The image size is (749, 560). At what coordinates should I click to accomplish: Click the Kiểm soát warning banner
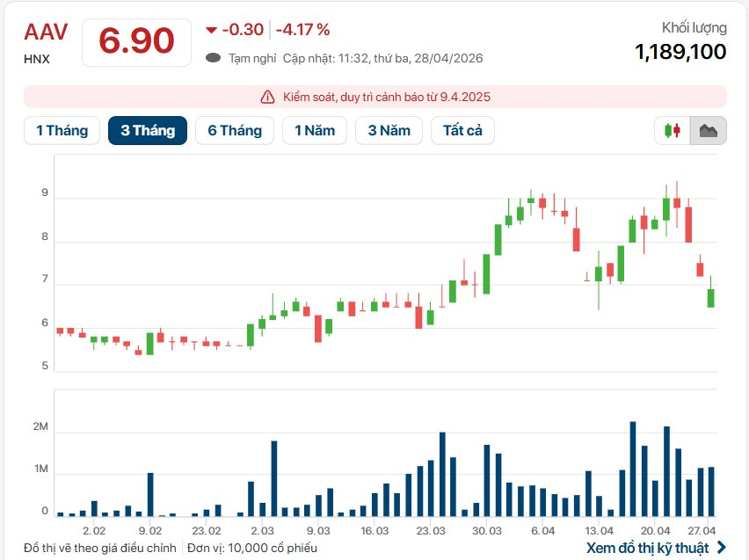tap(375, 97)
